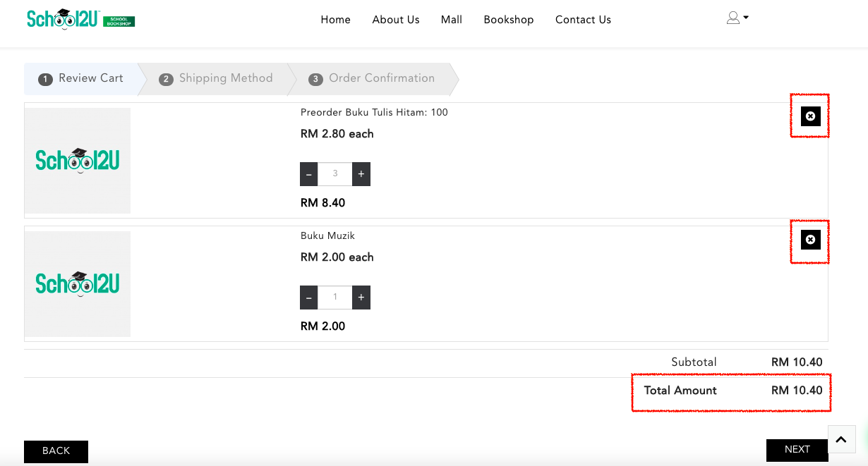This screenshot has width=868, height=466.
Task: Click the 'RM 2.80 each' price
Action: [337, 134]
